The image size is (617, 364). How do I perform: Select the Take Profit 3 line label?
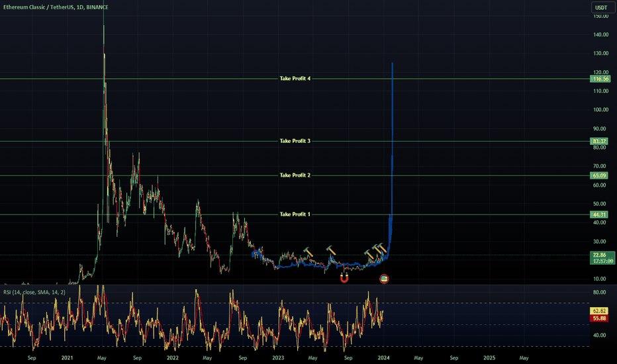point(295,141)
